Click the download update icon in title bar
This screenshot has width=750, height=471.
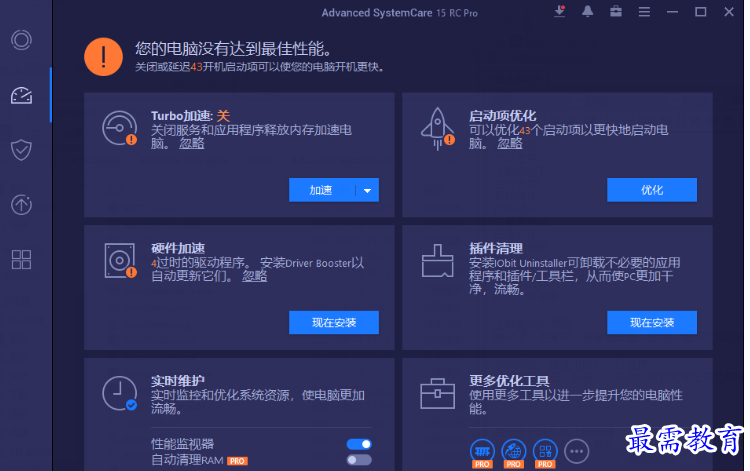[560, 11]
